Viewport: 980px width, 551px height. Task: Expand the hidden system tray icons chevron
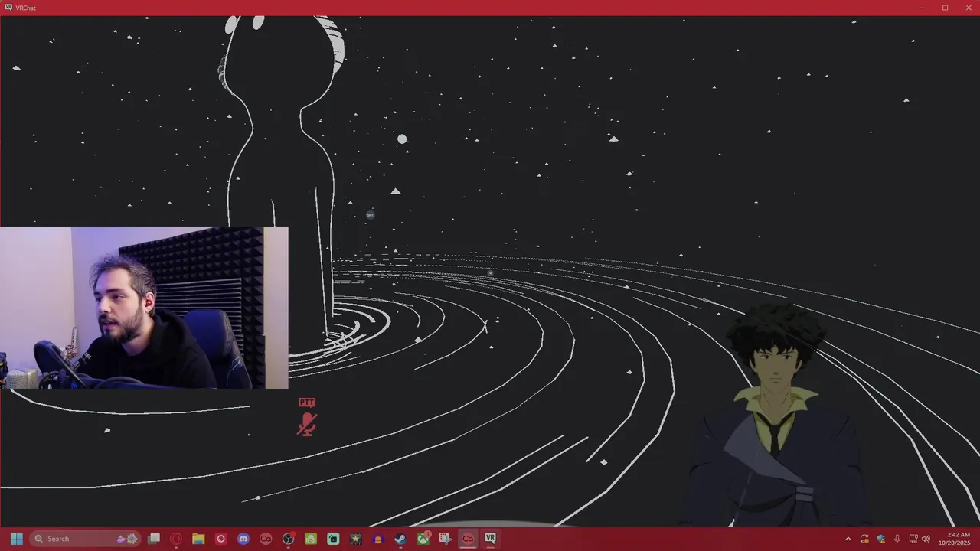click(x=848, y=539)
